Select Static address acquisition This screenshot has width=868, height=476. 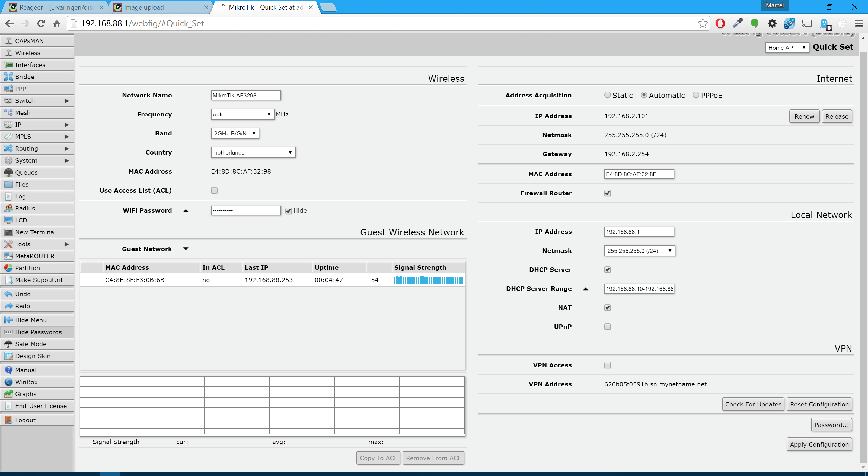pos(608,95)
